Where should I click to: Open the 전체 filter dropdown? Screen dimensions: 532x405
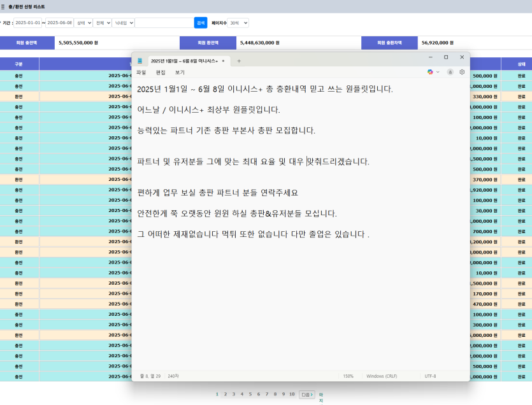point(102,23)
